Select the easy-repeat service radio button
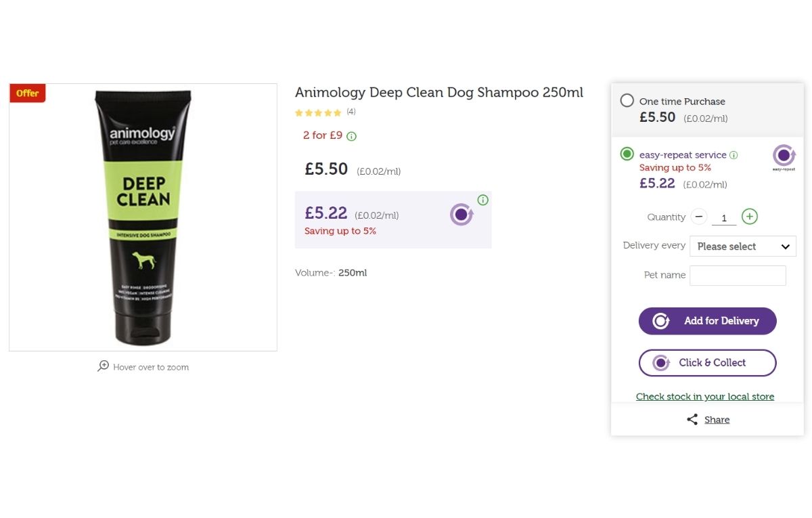812x518 pixels. coord(627,154)
